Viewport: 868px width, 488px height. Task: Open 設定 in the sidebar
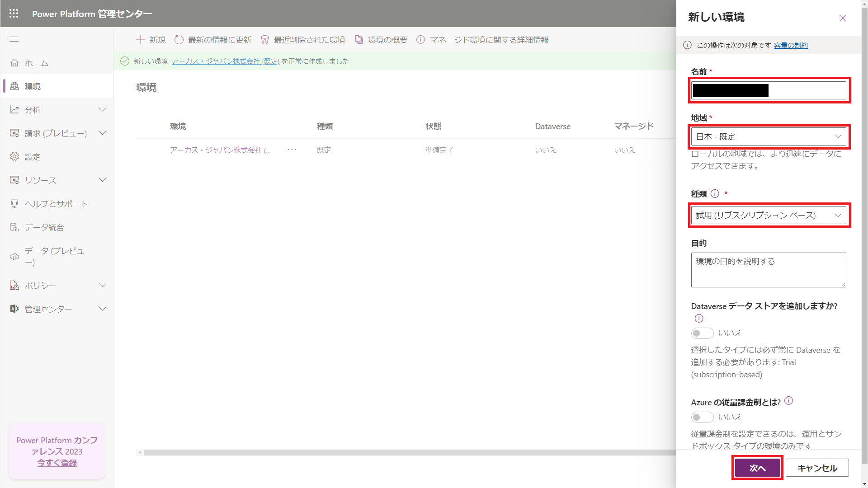(x=57, y=157)
